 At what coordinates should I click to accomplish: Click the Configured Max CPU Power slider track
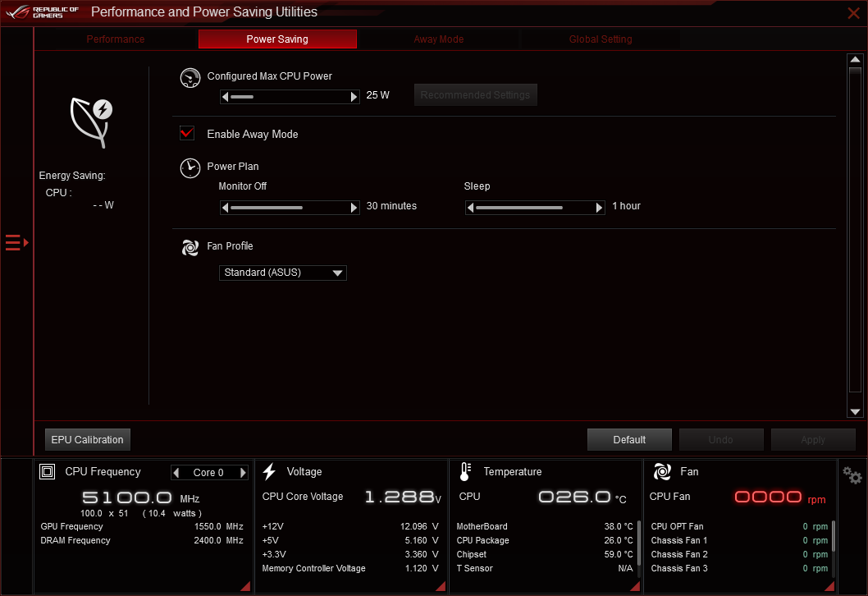pos(290,97)
